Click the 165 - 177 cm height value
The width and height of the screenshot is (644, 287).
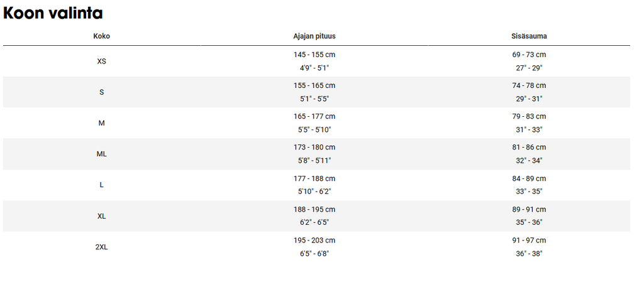tap(314, 116)
